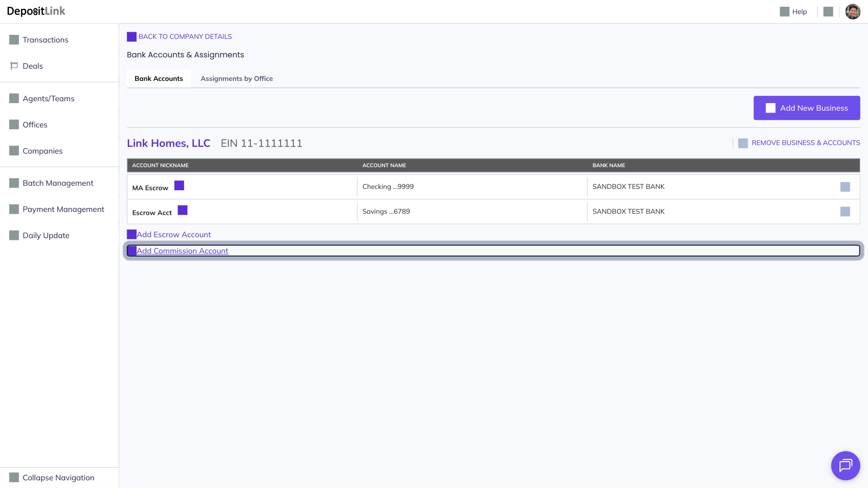Click Remove Business & Accounts link
This screenshot has height=488, width=868.
pos(805,143)
